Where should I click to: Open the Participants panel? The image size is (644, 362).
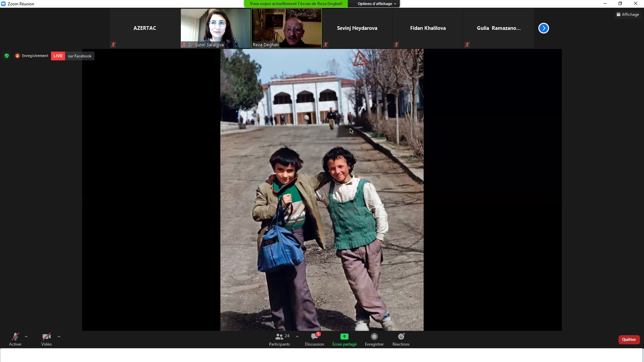point(279,339)
